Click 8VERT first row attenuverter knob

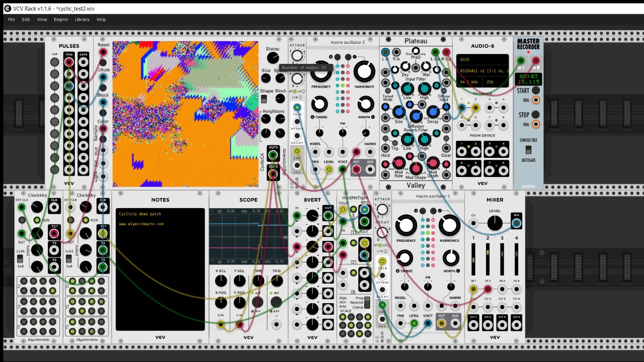[x=312, y=216]
